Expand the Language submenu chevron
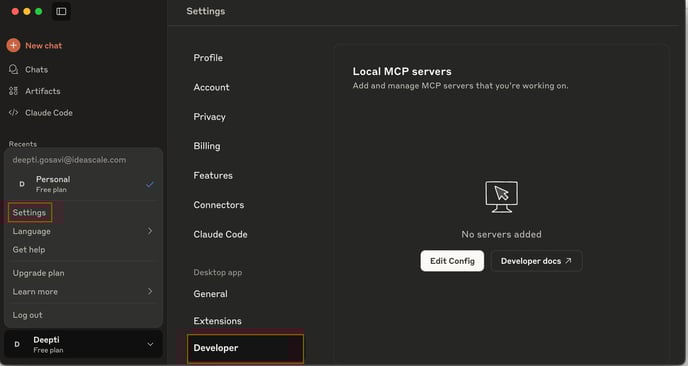This screenshot has width=688, height=366. point(150,231)
